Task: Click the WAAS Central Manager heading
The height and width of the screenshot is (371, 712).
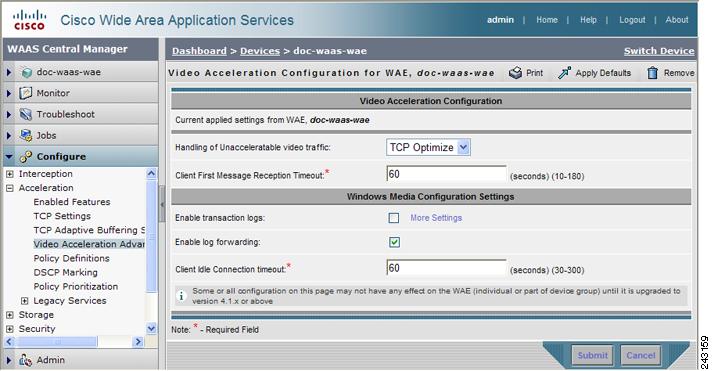Action: [67, 49]
